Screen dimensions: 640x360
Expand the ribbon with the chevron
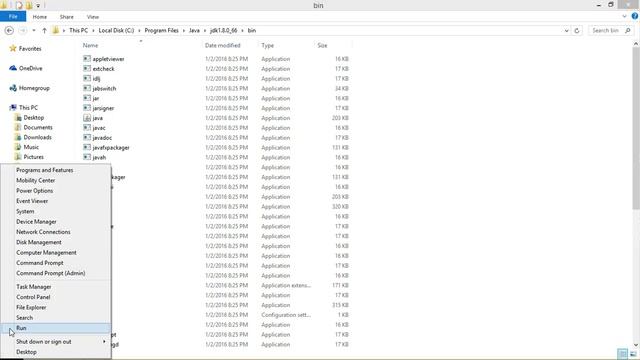coord(624,16)
